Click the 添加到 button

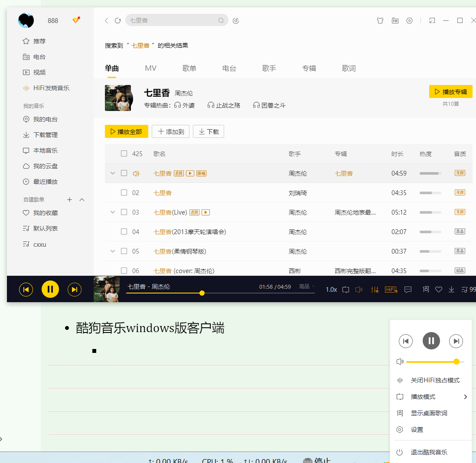coord(171,131)
